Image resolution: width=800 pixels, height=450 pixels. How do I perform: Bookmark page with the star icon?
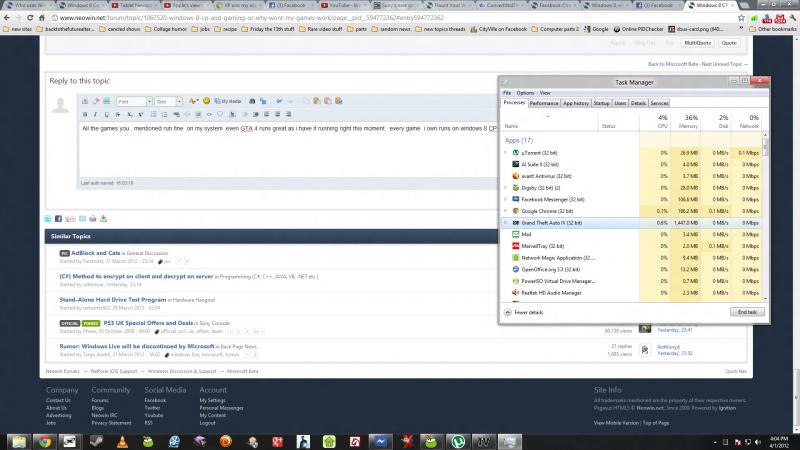pos(741,18)
